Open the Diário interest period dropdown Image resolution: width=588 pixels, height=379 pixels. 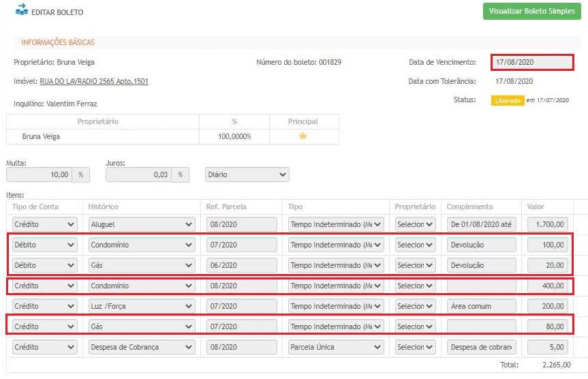(247, 175)
